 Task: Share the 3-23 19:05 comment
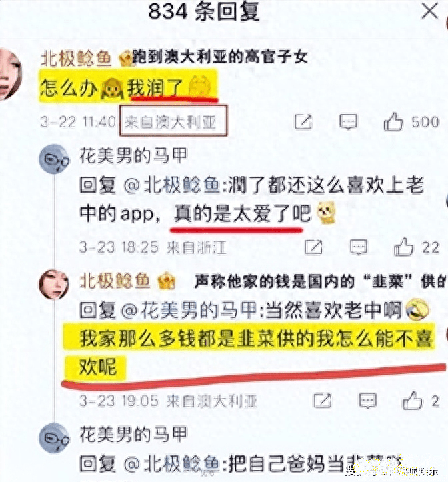point(323,400)
